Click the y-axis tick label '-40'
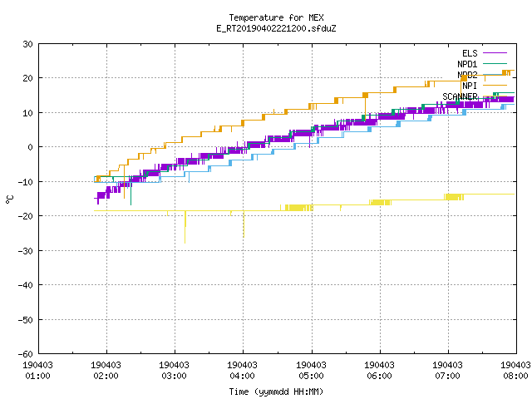Viewport: 532px width, 399px height. tap(26, 285)
